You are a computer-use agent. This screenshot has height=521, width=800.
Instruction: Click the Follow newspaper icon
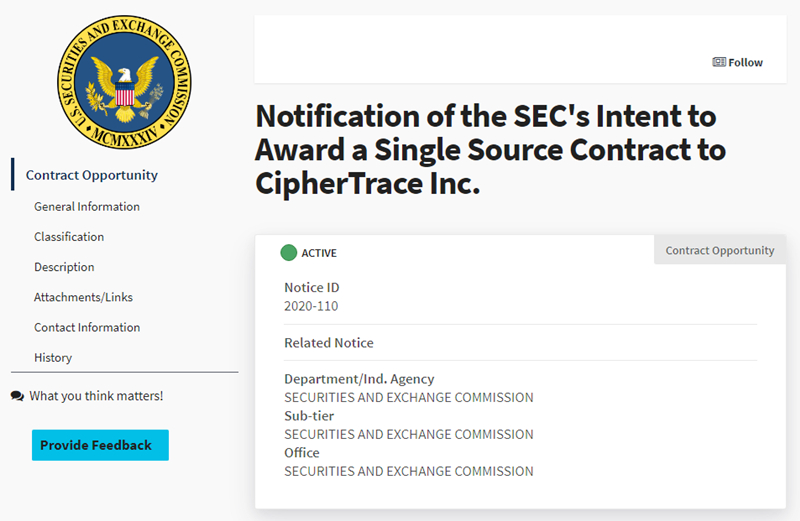pyautogui.click(x=719, y=62)
